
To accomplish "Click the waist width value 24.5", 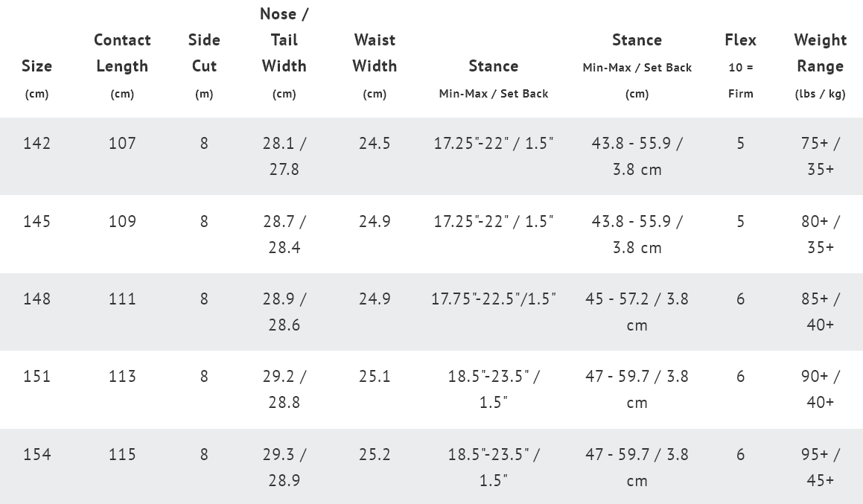I will tap(374, 143).
